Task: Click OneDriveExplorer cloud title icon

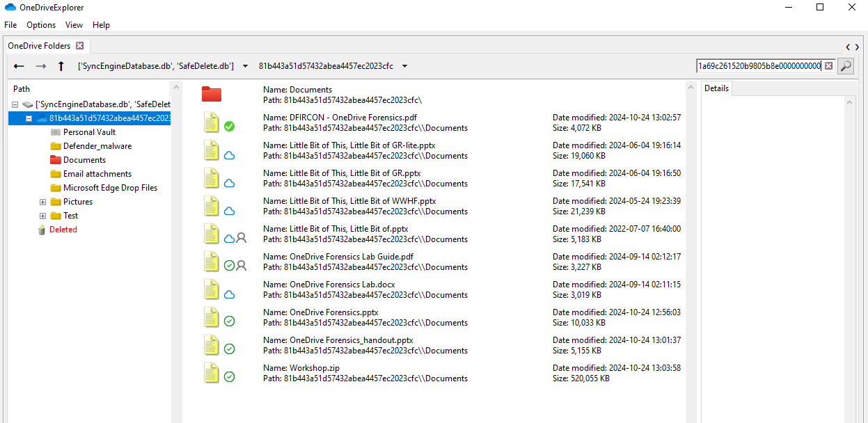Action: (x=10, y=7)
